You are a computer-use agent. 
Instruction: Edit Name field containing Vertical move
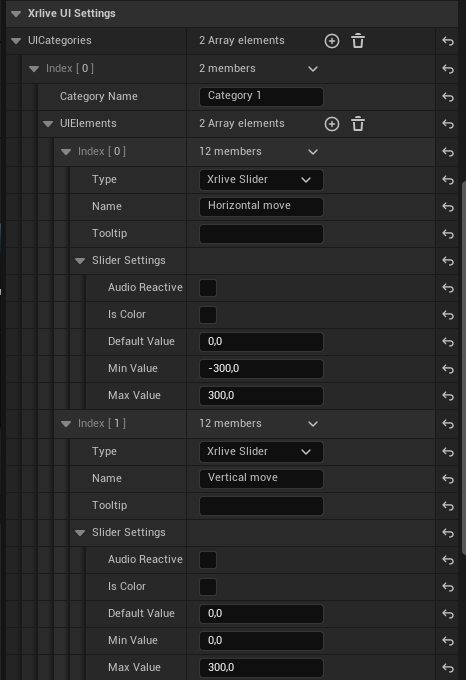[x=261, y=479]
